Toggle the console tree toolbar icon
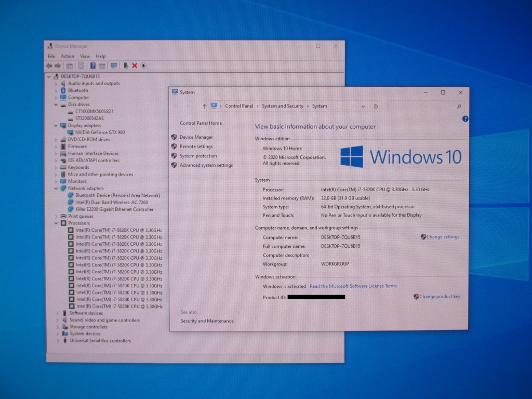Viewport: 532px width, 399px height. pos(70,66)
